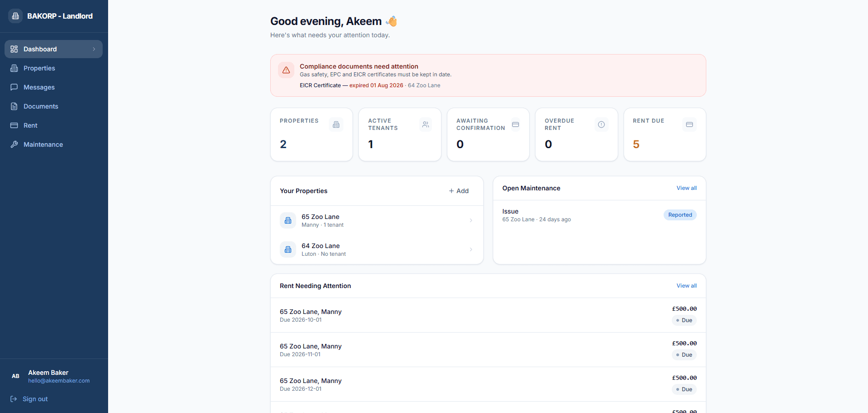Viewport: 868px width, 413px height.
Task: Click the hello@akeembaker.com email
Action: tap(59, 381)
